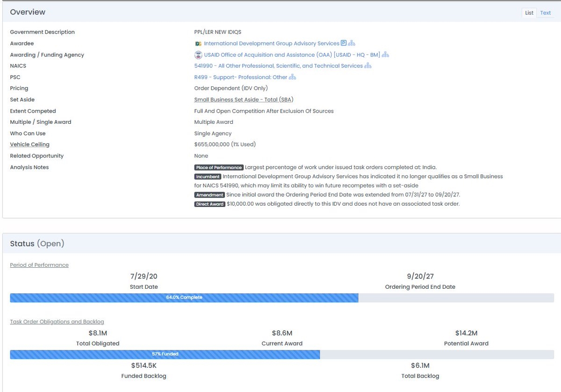The image size is (561, 392).
Task: Click the 57% Funded progress bar
Action: point(165,354)
